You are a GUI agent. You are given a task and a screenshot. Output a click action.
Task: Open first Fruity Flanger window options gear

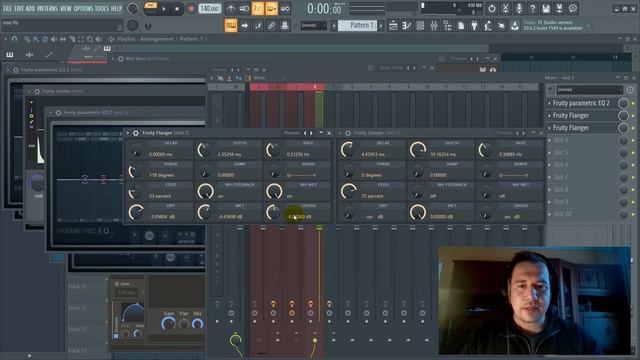[x=136, y=133]
